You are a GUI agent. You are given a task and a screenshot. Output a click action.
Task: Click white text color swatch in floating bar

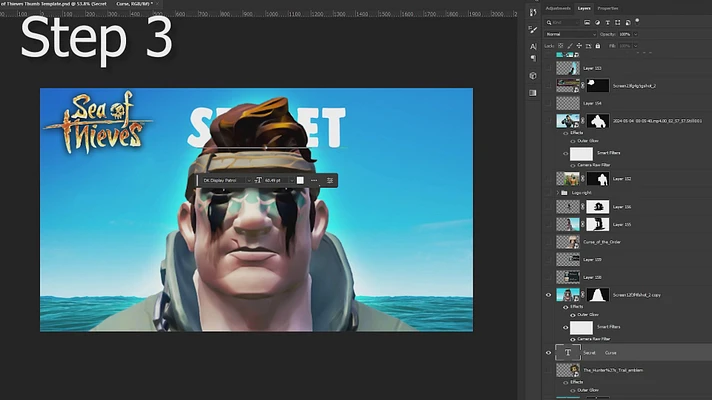tap(300, 180)
